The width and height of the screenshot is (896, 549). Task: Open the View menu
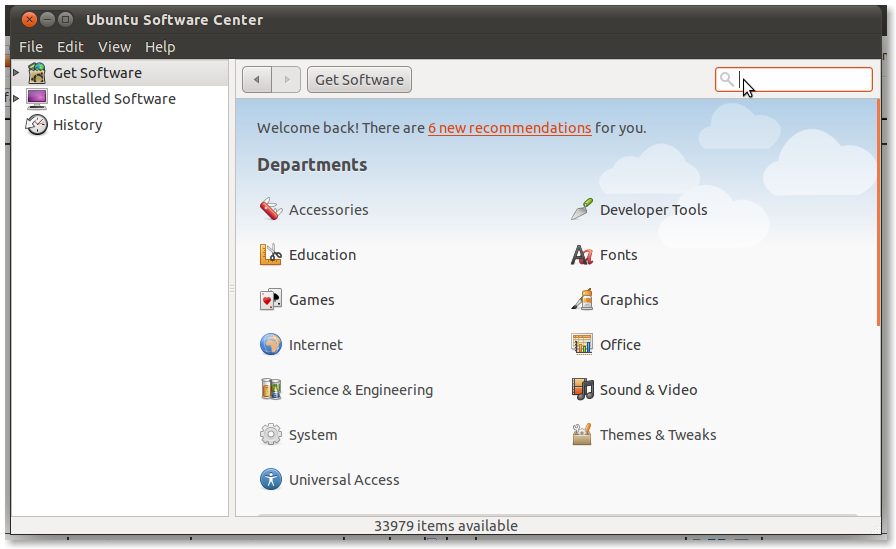click(x=114, y=47)
